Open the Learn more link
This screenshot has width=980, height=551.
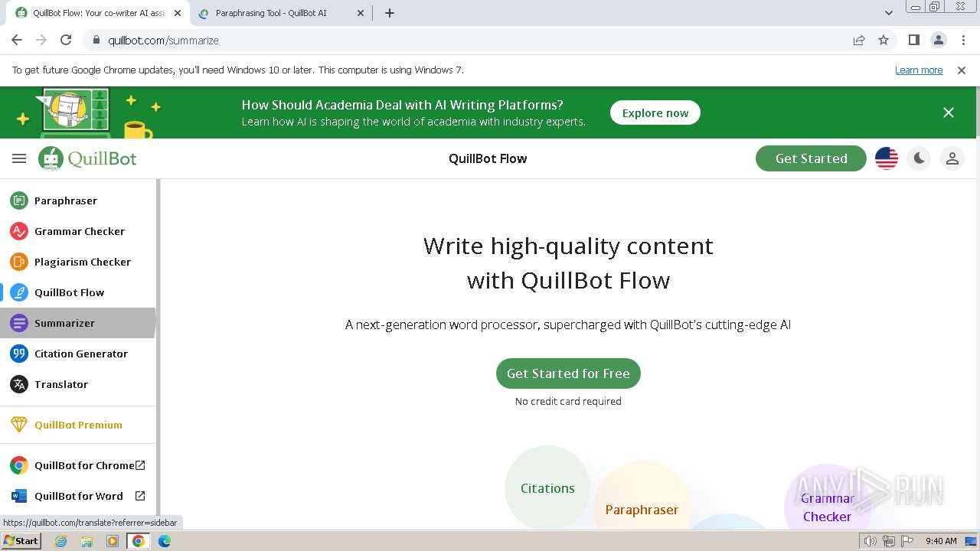click(x=919, y=70)
